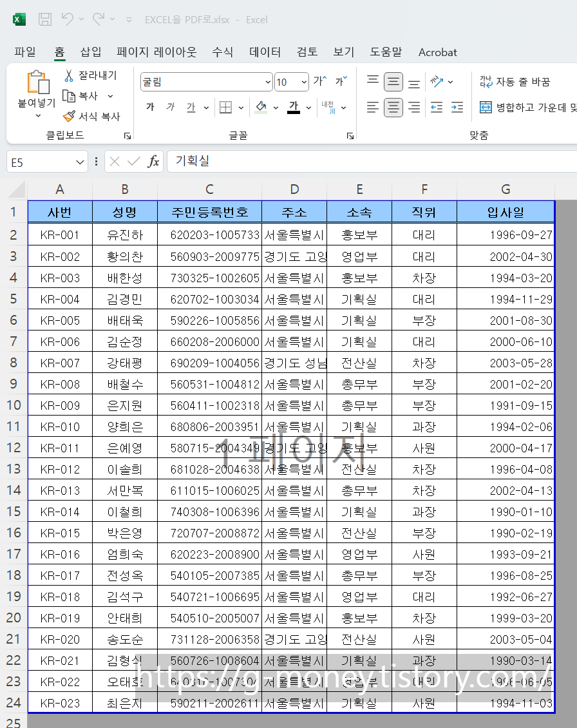Apply fill color bucket

click(261, 107)
